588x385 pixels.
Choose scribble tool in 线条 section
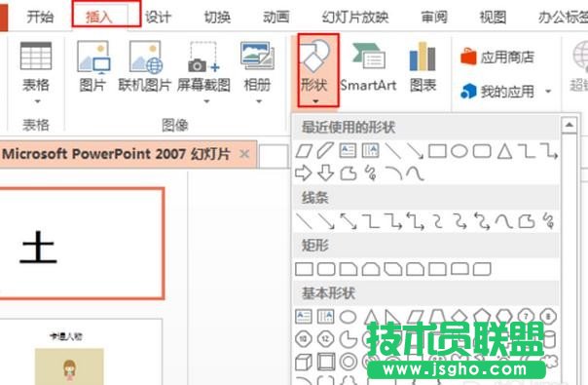[548, 221]
